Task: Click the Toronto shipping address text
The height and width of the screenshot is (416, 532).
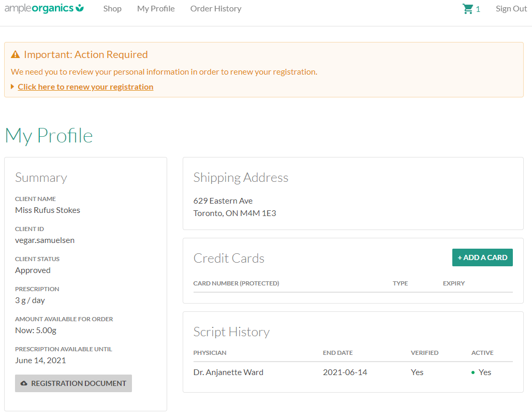Action: (x=234, y=213)
